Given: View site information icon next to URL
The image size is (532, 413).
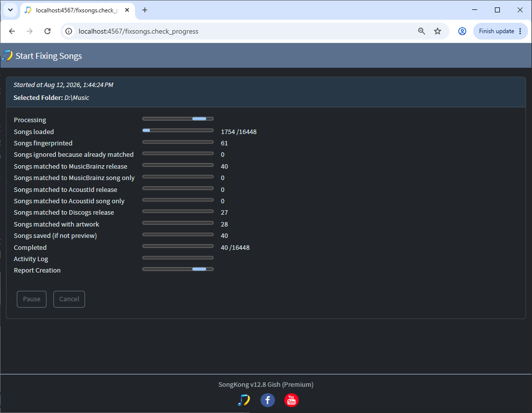Looking at the screenshot, I should (x=69, y=31).
